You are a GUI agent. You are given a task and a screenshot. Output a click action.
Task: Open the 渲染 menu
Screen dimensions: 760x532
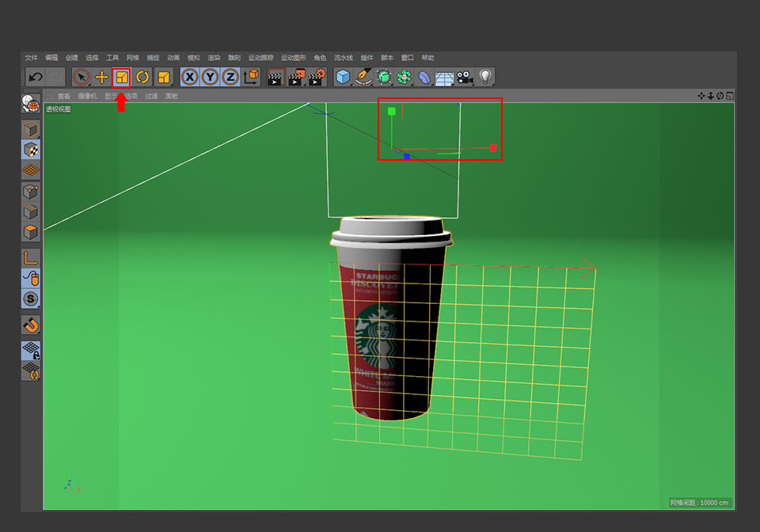tap(215, 58)
